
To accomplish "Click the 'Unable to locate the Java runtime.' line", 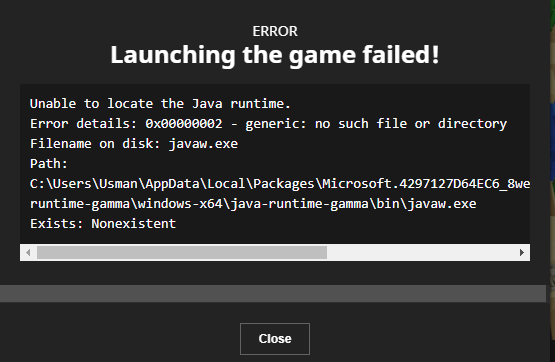I will (x=160, y=104).
